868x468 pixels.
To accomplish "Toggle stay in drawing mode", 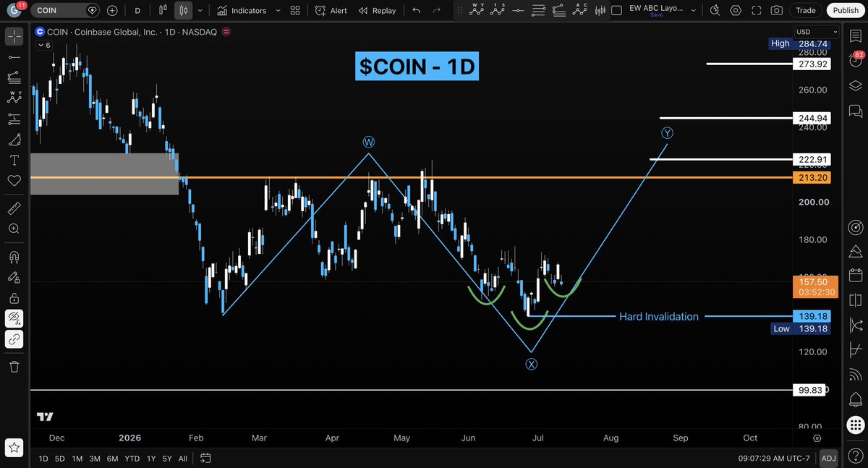I will click(14, 277).
